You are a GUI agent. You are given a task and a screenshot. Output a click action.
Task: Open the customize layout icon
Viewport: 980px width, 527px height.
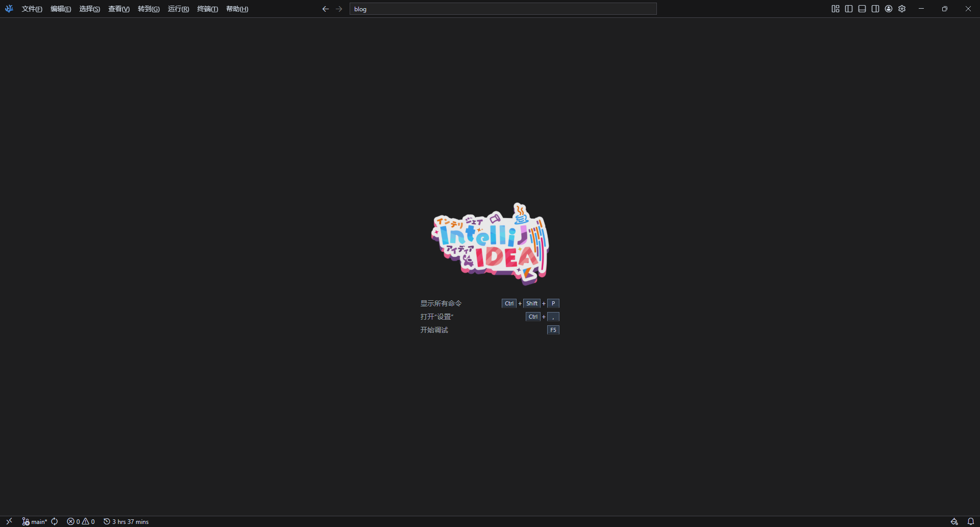(836, 9)
